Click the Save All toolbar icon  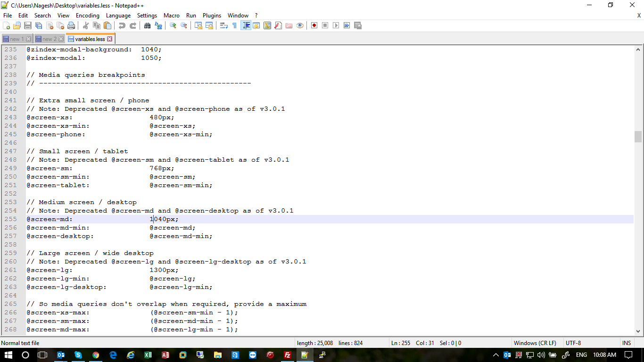pos(39,25)
